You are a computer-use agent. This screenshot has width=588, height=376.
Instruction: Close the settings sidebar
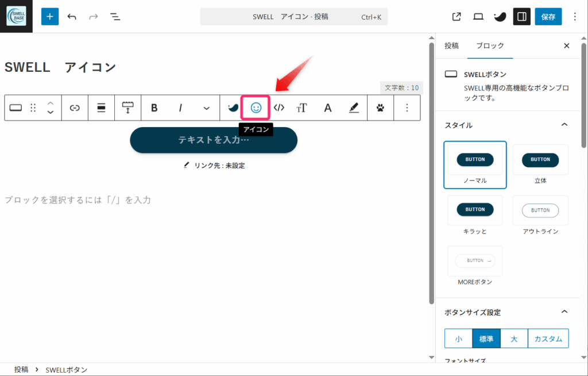[567, 46]
